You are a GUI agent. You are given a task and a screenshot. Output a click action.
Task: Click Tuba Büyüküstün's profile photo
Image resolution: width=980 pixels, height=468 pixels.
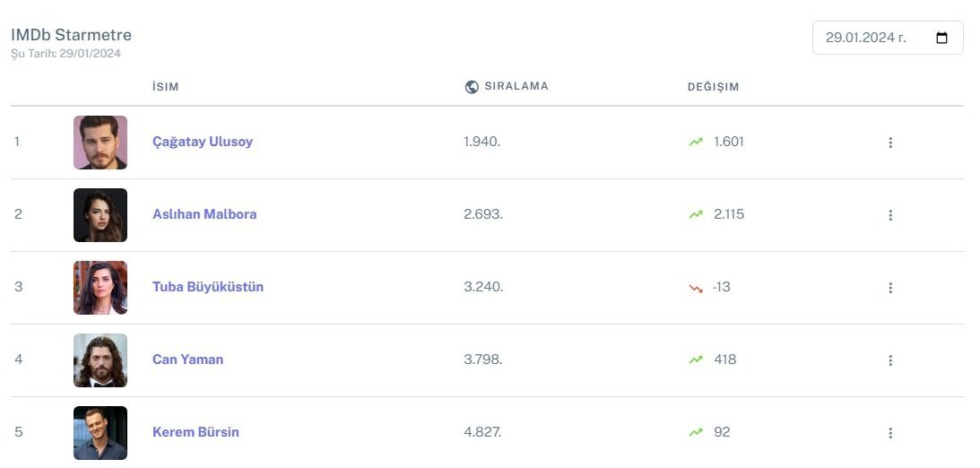pyautogui.click(x=100, y=288)
